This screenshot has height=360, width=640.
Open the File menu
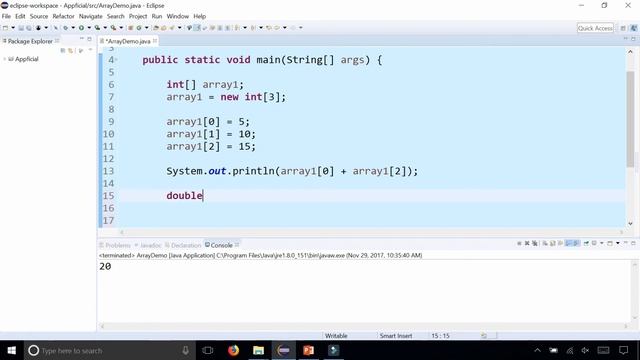pyautogui.click(x=6, y=16)
